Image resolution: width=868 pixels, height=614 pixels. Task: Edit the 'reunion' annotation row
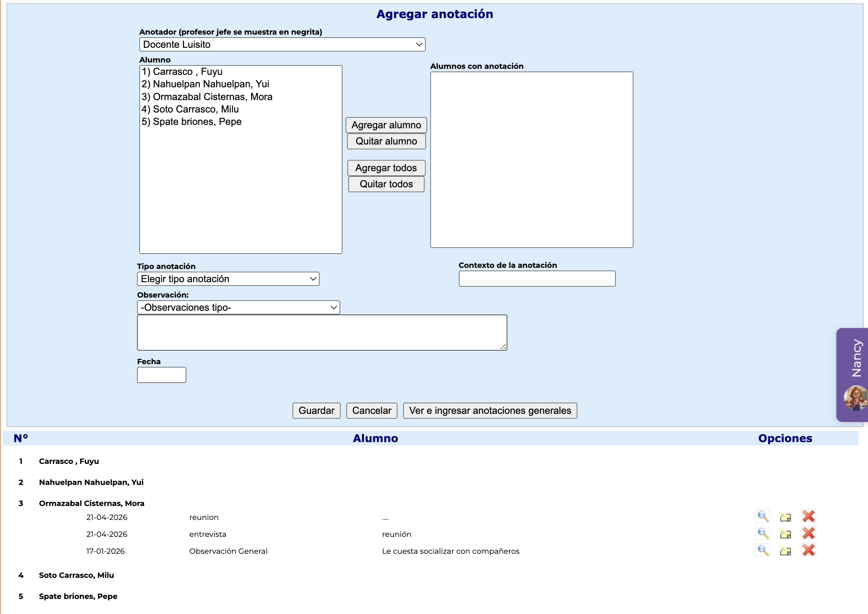(x=786, y=517)
